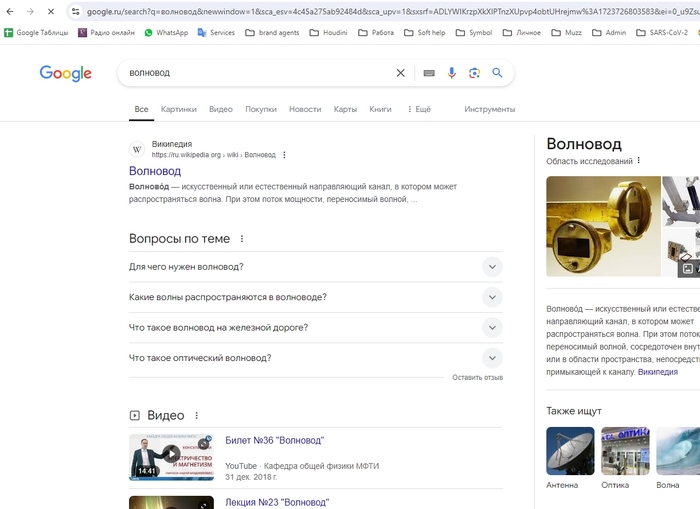Switch to the Новости tab

(305, 109)
